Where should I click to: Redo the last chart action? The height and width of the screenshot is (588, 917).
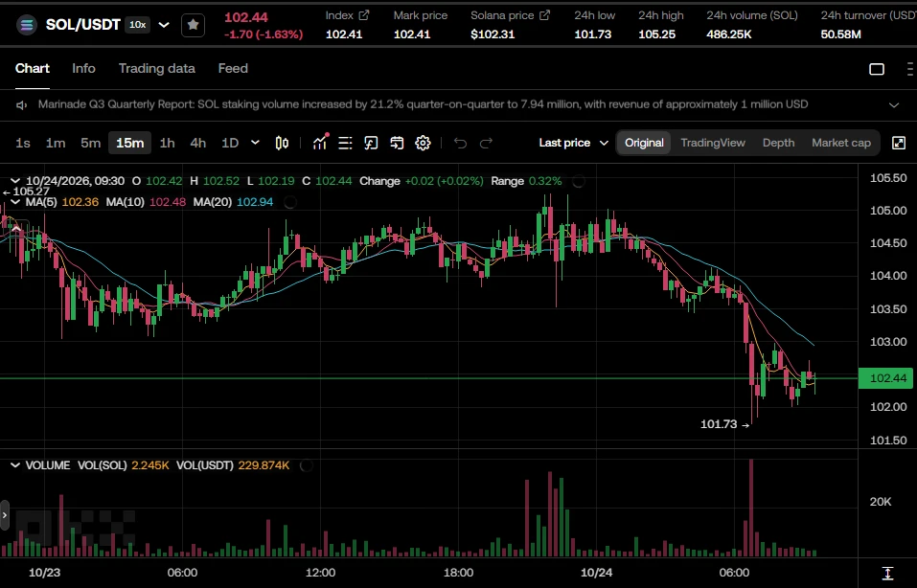point(486,144)
